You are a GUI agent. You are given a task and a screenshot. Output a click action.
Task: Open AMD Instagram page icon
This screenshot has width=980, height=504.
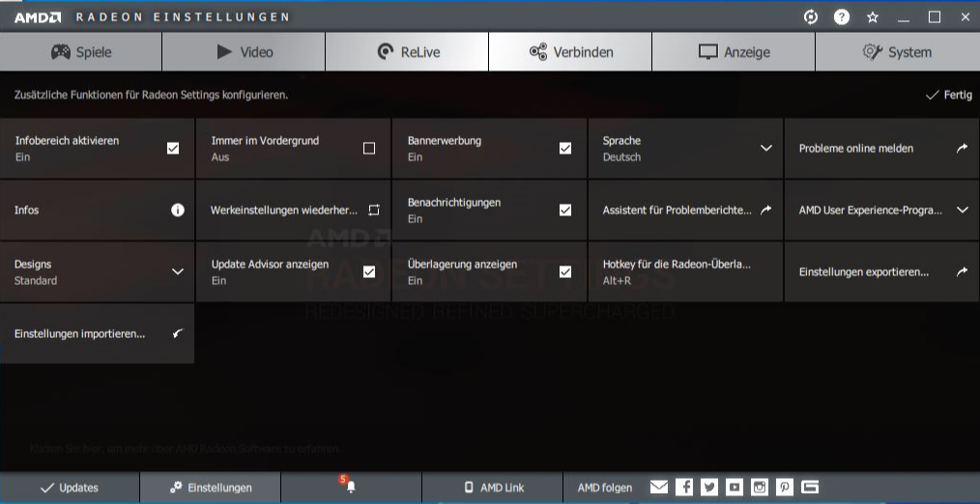760,488
